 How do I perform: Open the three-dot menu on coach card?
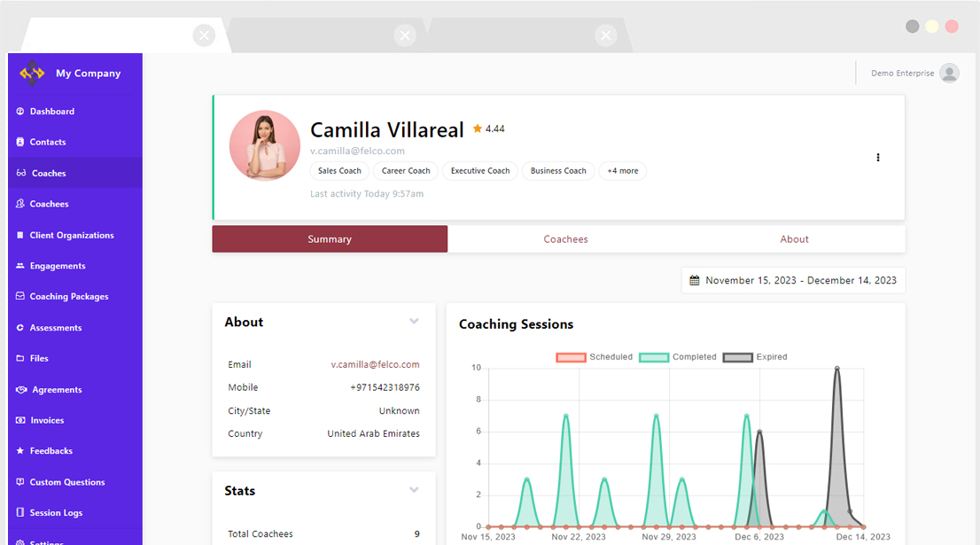878,158
